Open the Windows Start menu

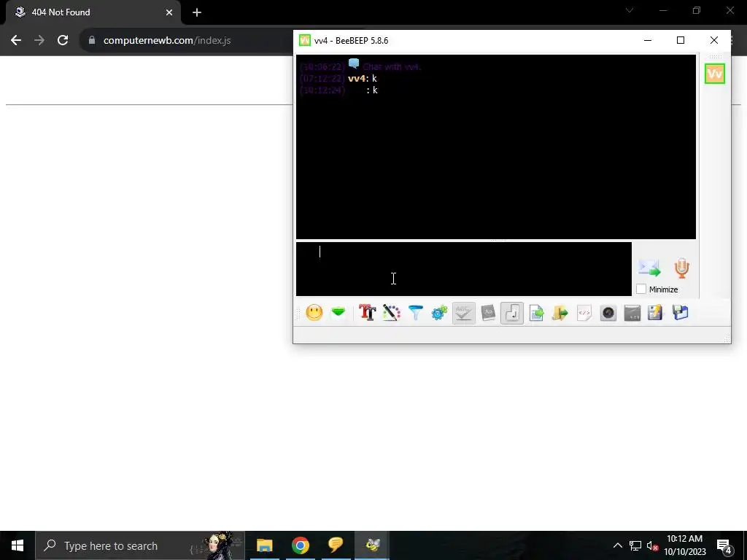coord(18,545)
